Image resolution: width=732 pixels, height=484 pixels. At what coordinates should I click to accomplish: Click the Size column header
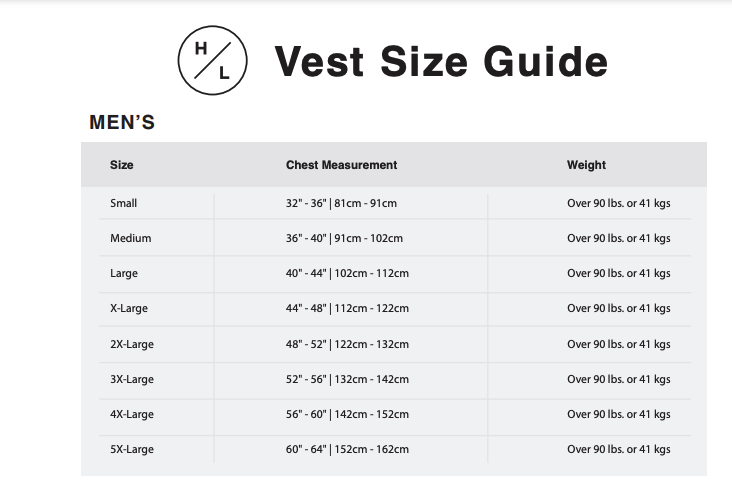pyautogui.click(x=122, y=165)
